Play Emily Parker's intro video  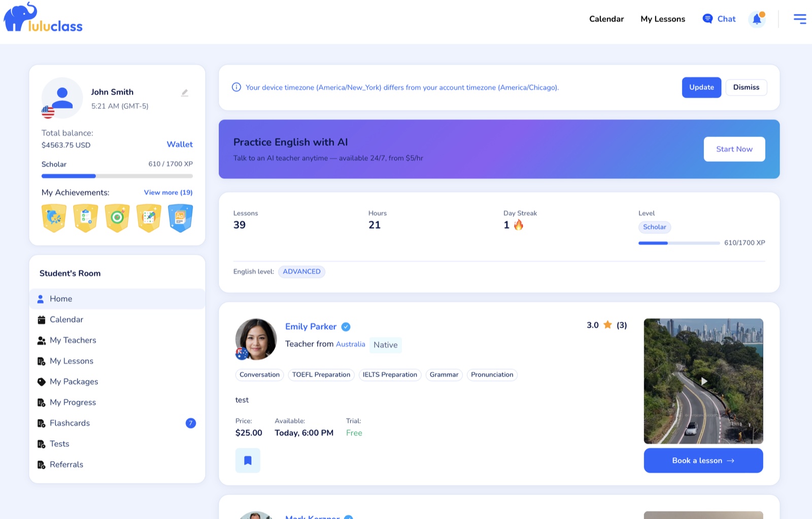(x=703, y=381)
